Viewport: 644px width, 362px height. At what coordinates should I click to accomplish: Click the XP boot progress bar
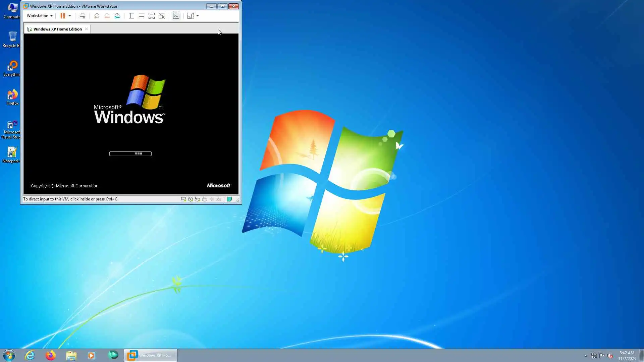tap(130, 154)
